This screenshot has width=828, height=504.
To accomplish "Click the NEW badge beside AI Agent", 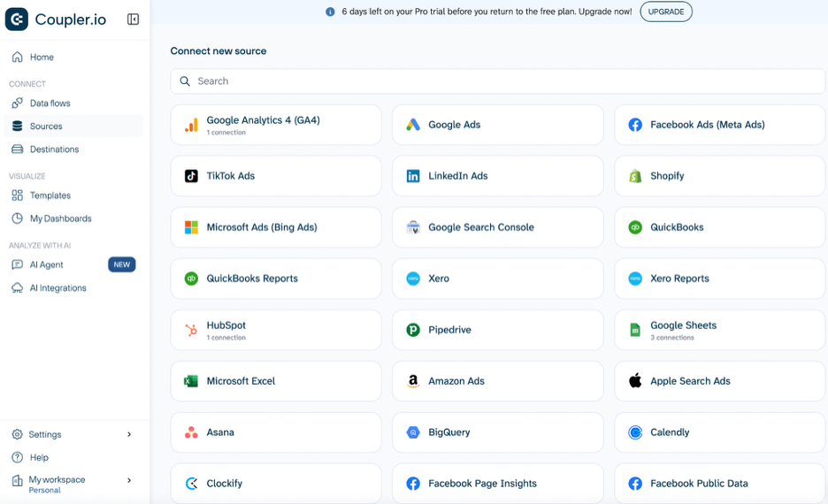I will coord(122,264).
